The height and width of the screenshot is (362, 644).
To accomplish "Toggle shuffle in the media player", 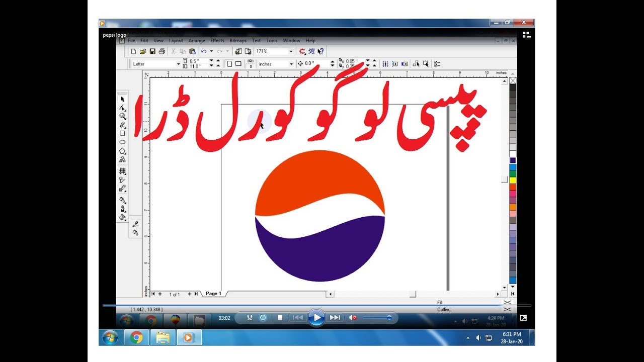I will (250, 318).
